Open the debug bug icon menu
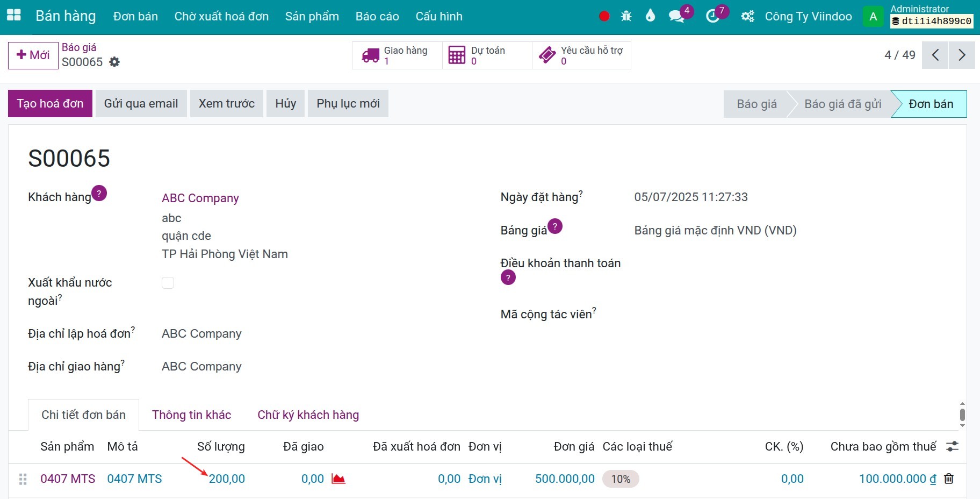Screen dimensions: 980x499 pos(626,16)
